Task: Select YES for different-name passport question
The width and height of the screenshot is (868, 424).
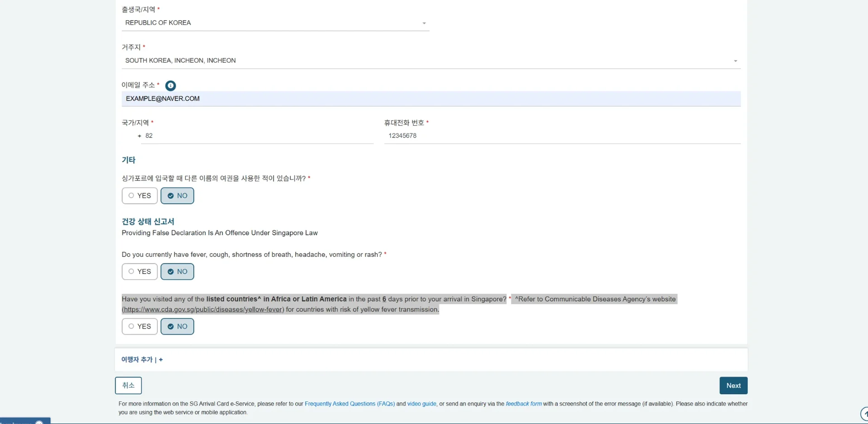Action: click(139, 196)
